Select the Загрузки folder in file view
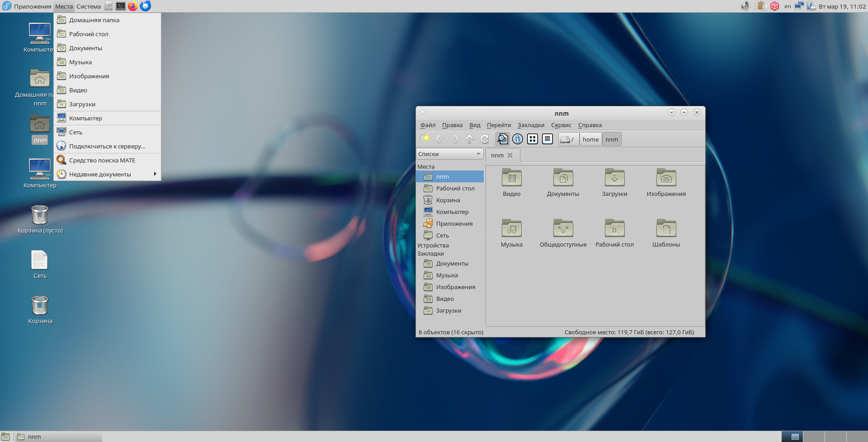Image resolution: width=868 pixels, height=442 pixels. (614, 183)
